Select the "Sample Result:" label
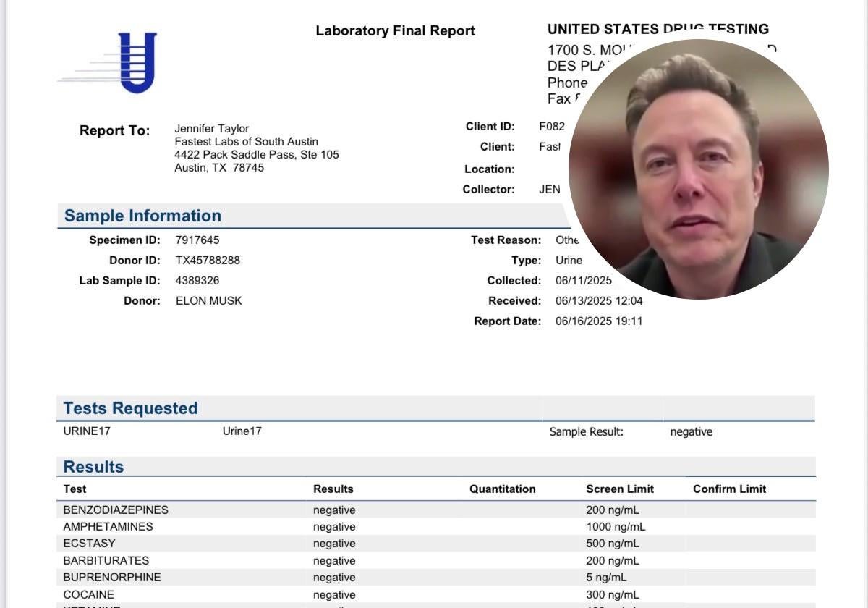 click(587, 432)
